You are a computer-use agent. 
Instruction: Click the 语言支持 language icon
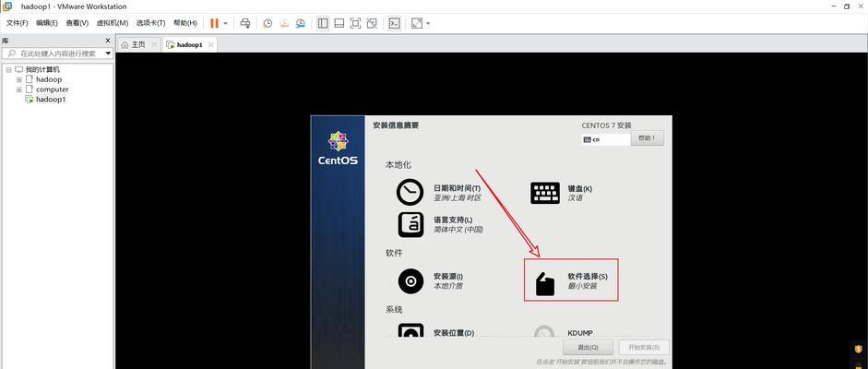pos(410,224)
